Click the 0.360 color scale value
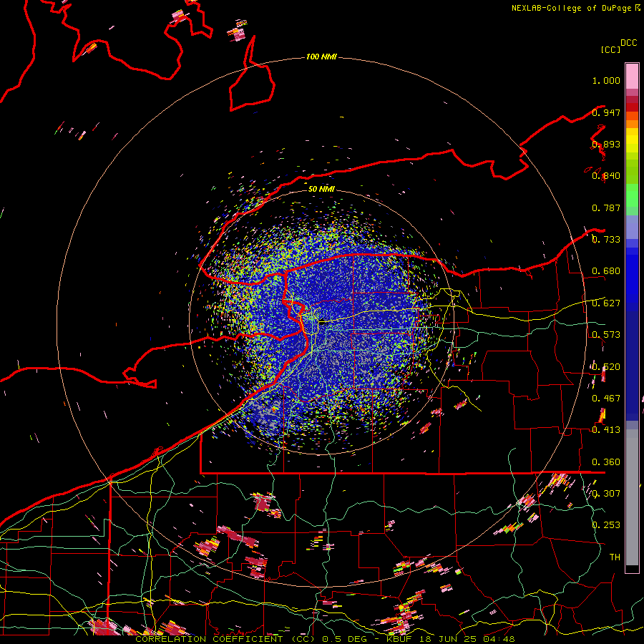Viewport: 644px width, 644px height. point(606,462)
